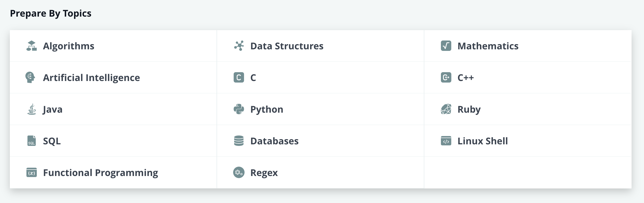The width and height of the screenshot is (644, 203).
Task: Click the Regex gear icon
Action: (239, 172)
